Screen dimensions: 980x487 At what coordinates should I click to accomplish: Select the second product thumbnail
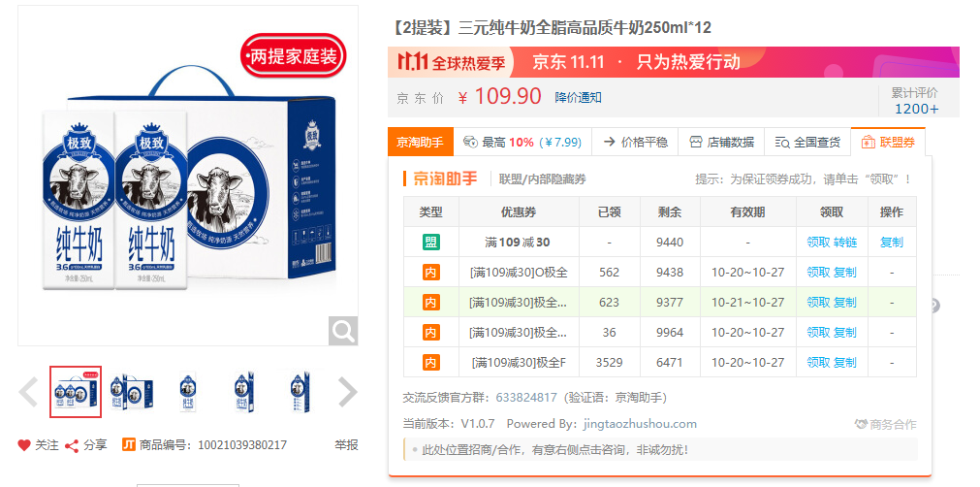tap(132, 392)
